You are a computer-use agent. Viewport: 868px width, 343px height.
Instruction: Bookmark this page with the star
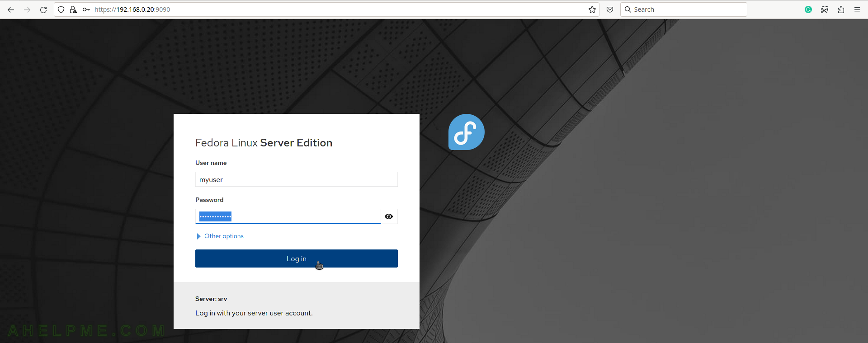pos(592,9)
